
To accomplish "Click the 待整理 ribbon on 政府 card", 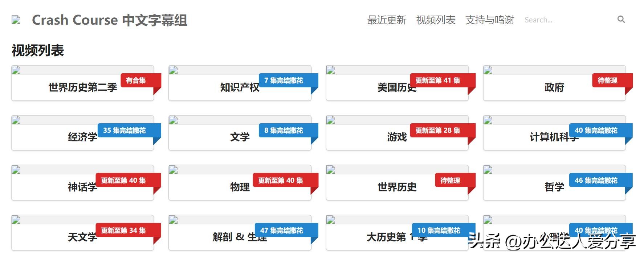I will 612,80.
